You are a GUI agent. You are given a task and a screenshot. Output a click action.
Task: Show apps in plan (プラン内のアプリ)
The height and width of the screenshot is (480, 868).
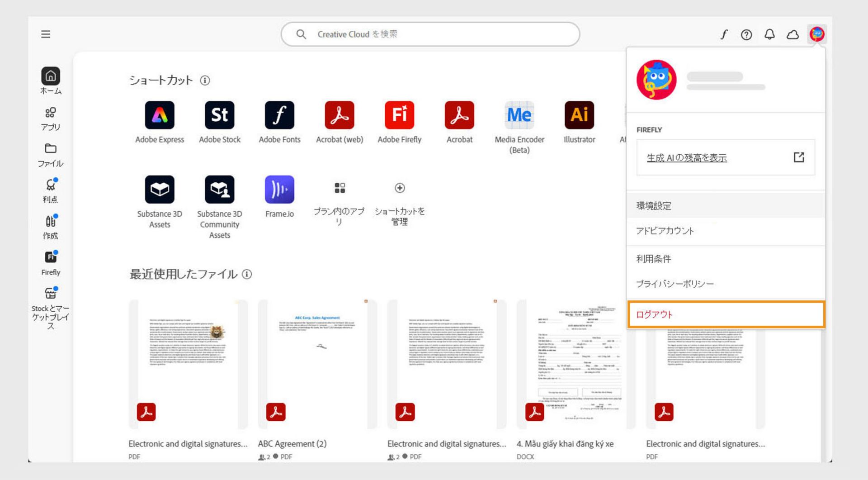(x=340, y=204)
